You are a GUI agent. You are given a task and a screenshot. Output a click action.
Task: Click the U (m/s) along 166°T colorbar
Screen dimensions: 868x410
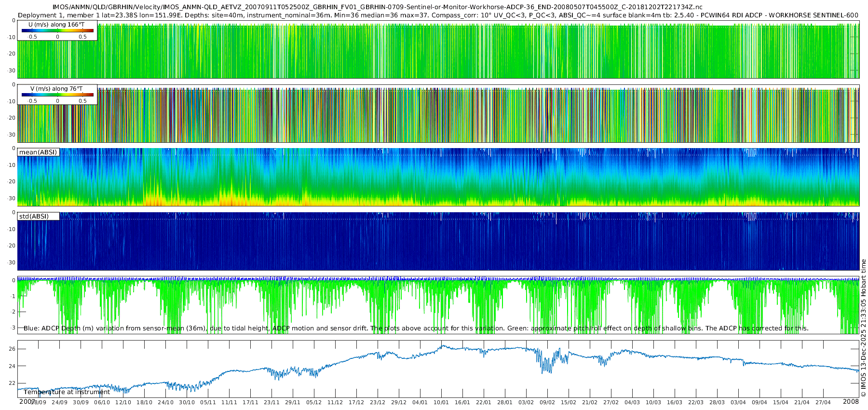pos(57,30)
